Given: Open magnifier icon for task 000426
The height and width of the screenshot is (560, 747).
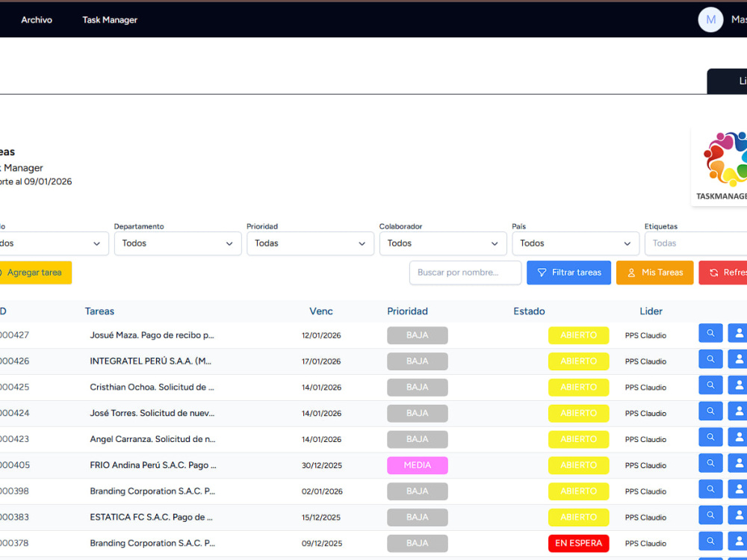Looking at the screenshot, I should tap(710, 359).
